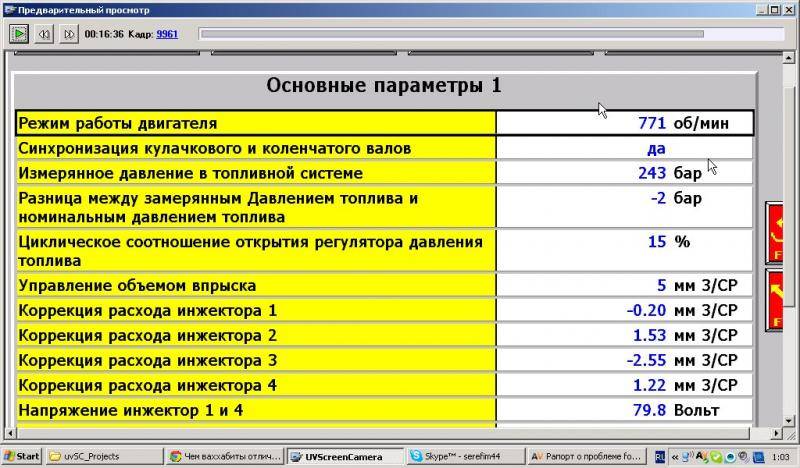Click the system clock 1:03
800x468 pixels.
(x=781, y=457)
